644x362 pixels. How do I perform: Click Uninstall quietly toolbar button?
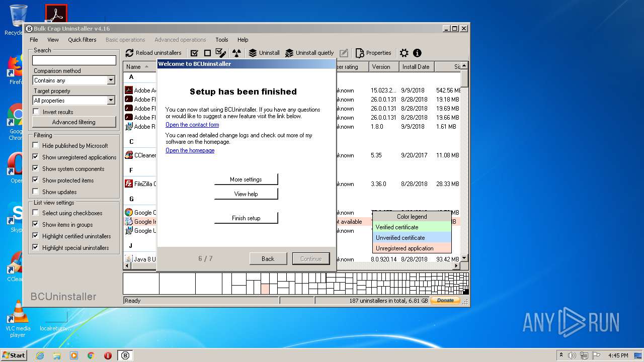pos(309,53)
